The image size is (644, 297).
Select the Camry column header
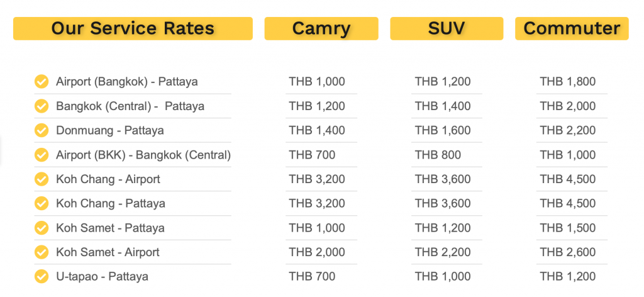pyautogui.click(x=321, y=28)
